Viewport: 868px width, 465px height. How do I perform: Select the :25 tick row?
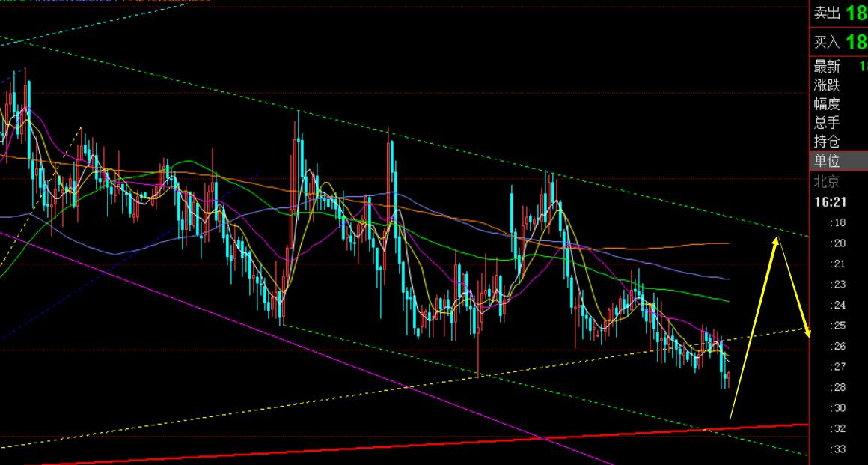839,325
